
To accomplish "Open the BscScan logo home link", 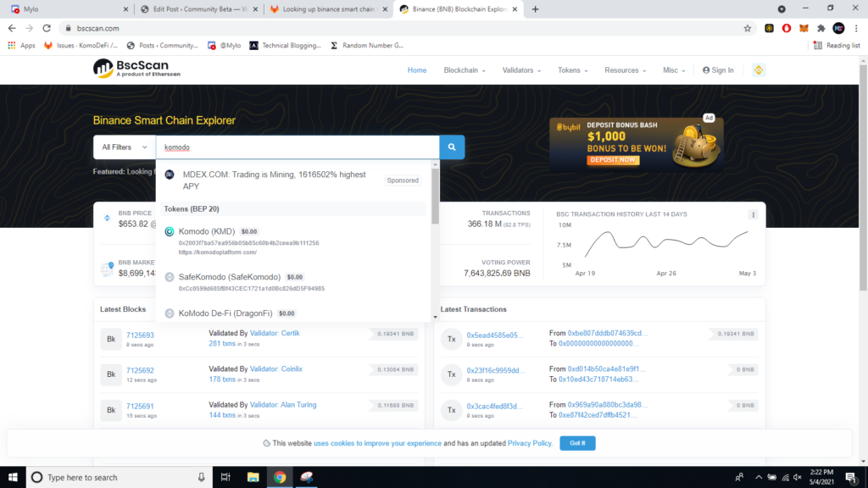I will point(136,69).
